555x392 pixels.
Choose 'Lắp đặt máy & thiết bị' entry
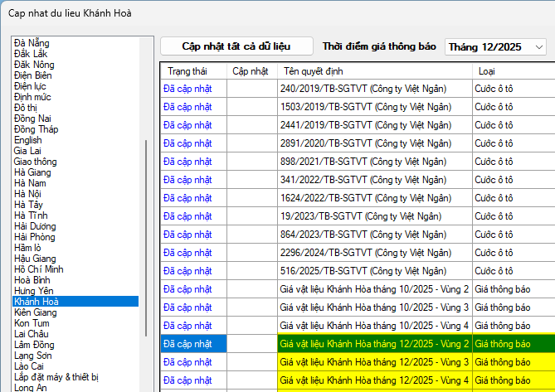tap(56, 377)
